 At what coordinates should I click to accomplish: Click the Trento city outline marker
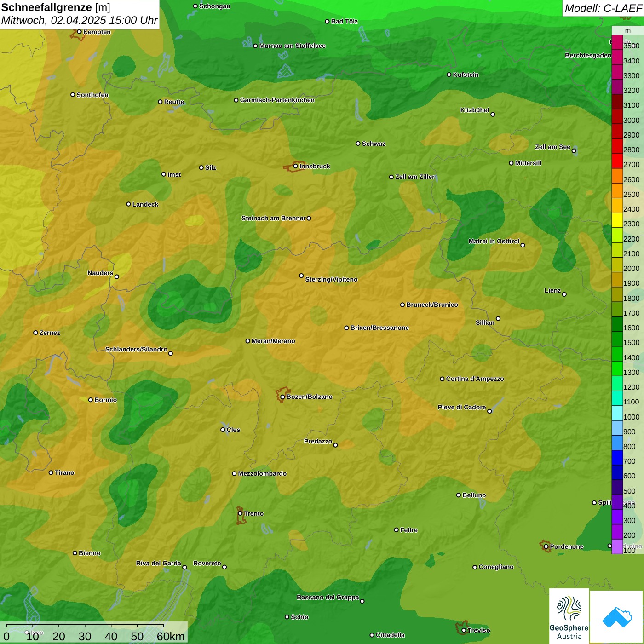[241, 515]
